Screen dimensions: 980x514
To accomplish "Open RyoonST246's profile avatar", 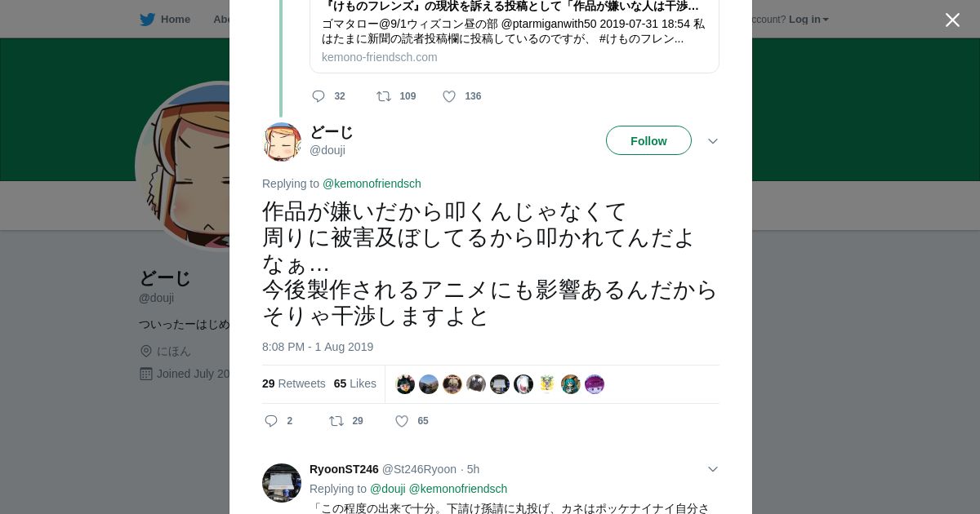I will pyautogui.click(x=282, y=483).
